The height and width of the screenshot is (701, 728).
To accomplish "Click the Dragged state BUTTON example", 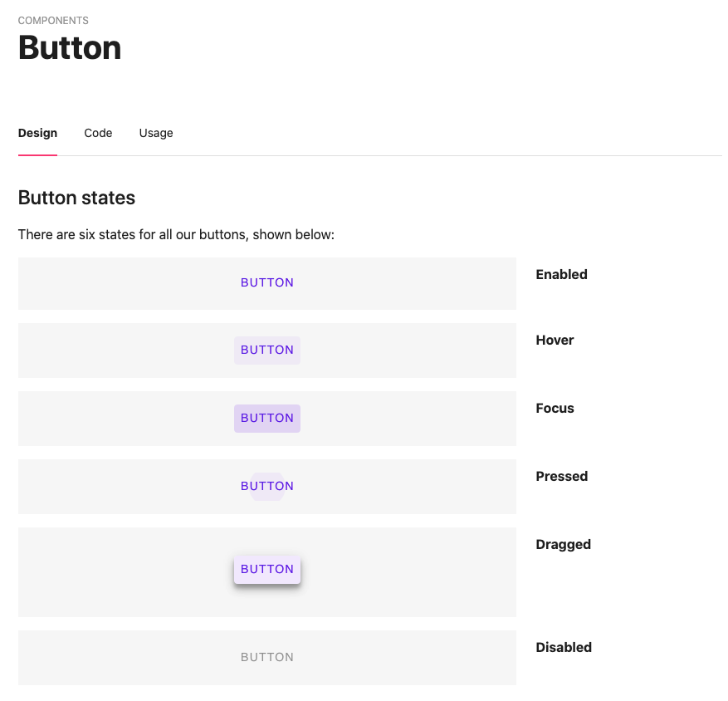I will point(266,569).
